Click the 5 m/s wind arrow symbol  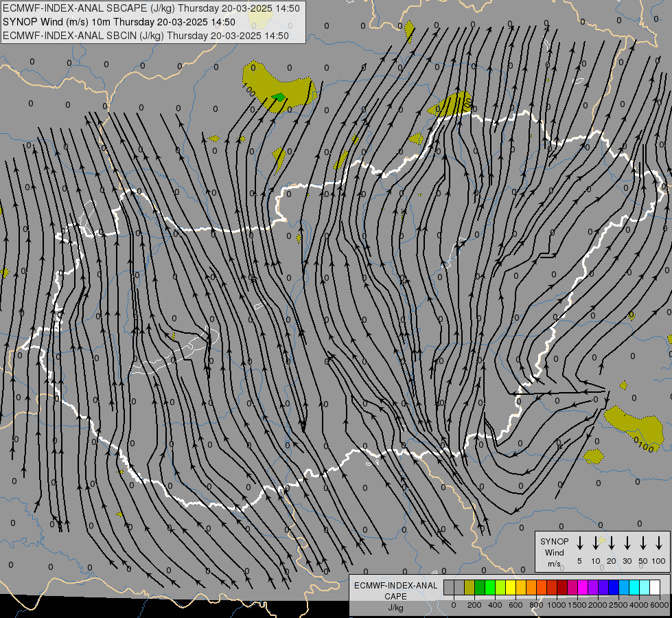[579, 543]
